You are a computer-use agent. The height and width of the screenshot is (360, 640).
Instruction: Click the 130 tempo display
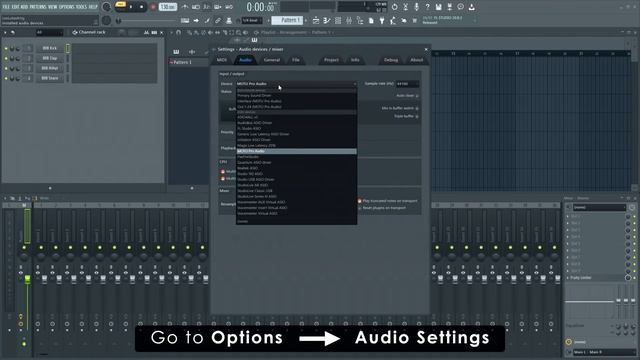coord(168,7)
